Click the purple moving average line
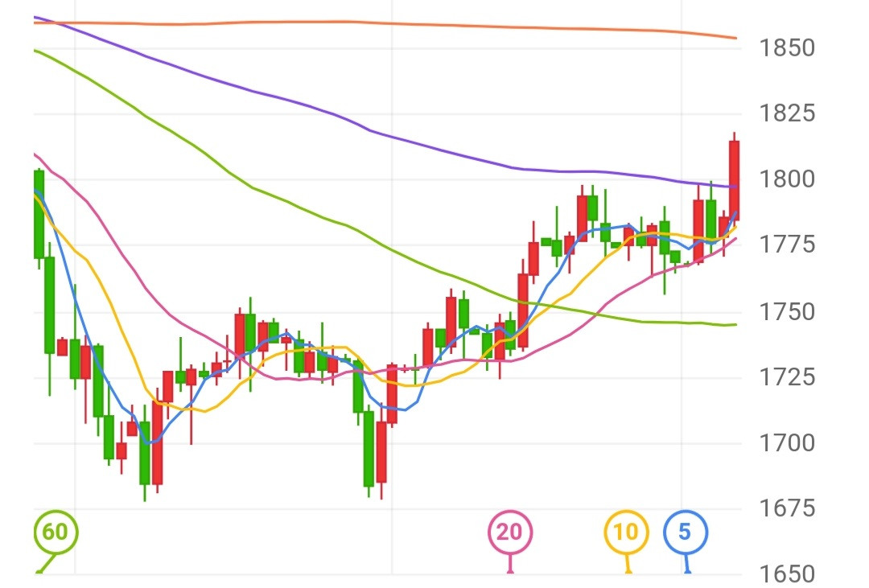The height and width of the screenshot is (588, 869). click(322, 112)
